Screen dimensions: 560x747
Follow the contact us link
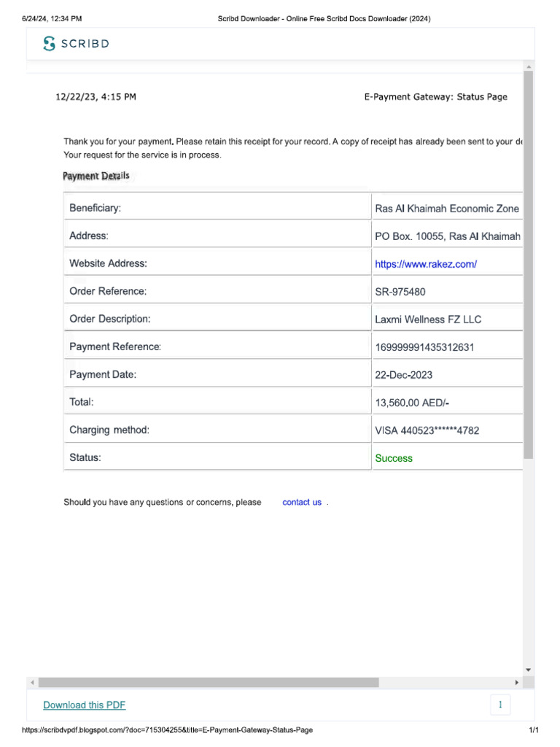pyautogui.click(x=302, y=502)
